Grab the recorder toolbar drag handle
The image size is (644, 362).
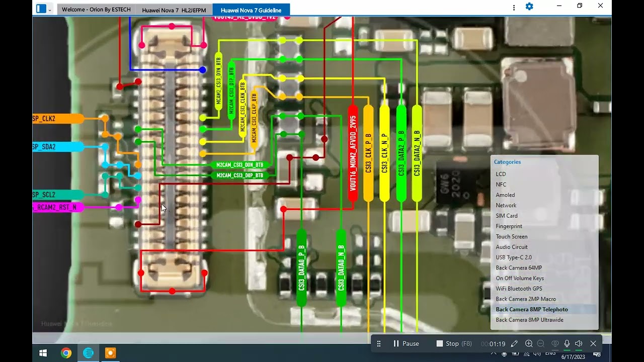pyautogui.click(x=379, y=344)
